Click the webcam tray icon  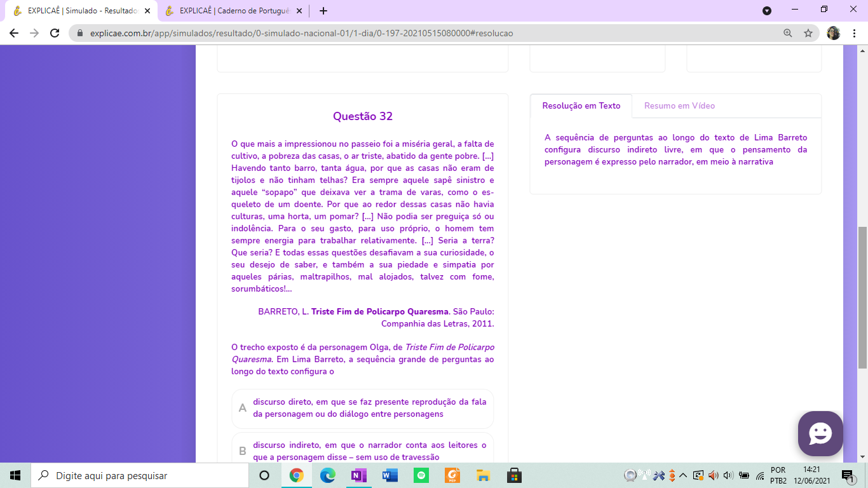tap(630, 475)
